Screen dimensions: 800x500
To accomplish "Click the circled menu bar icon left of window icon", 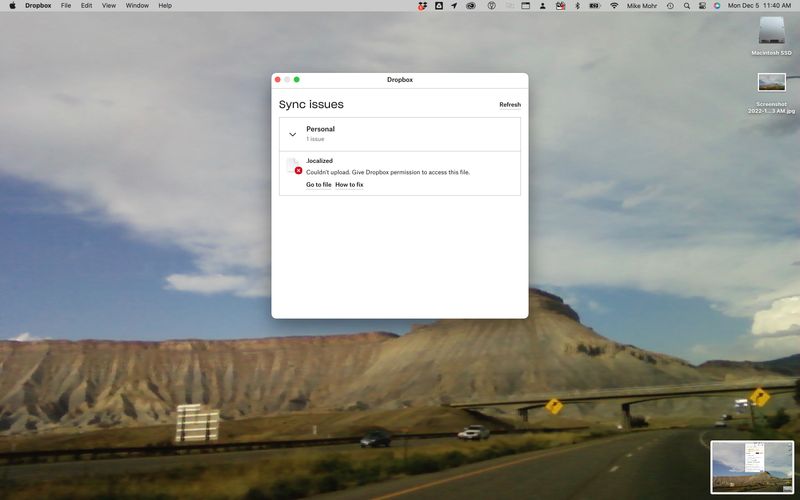I will point(491,6).
